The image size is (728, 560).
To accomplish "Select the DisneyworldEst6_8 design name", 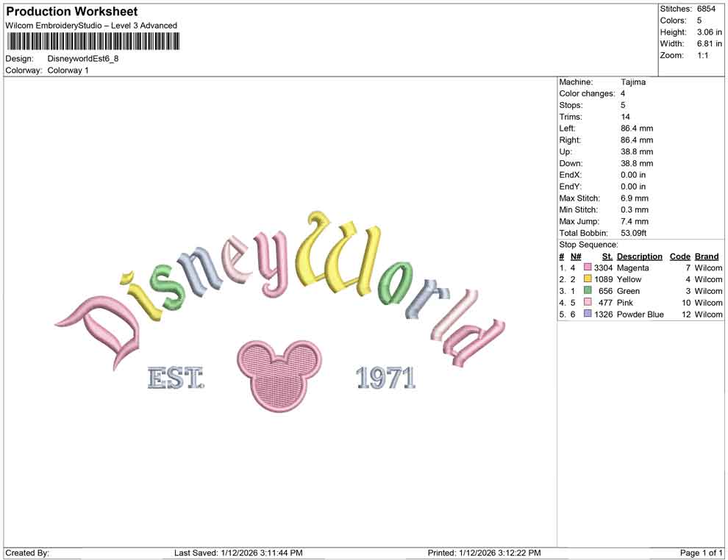I will coord(84,59).
